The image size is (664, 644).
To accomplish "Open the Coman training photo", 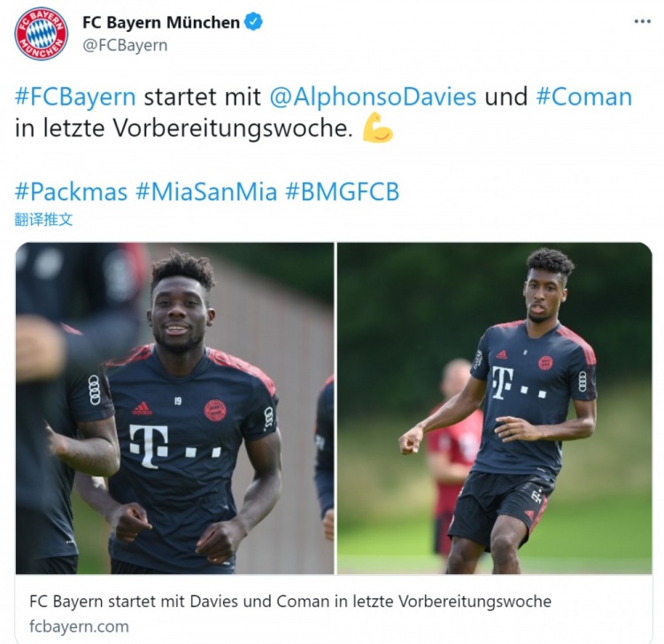I will pos(494,408).
